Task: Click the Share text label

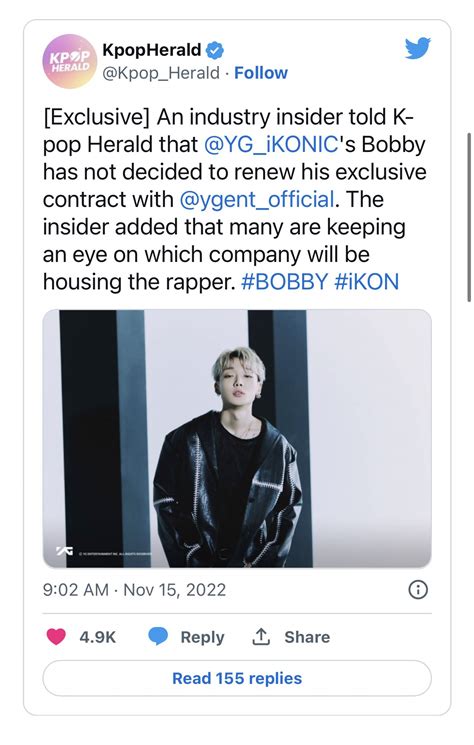Action: [307, 637]
